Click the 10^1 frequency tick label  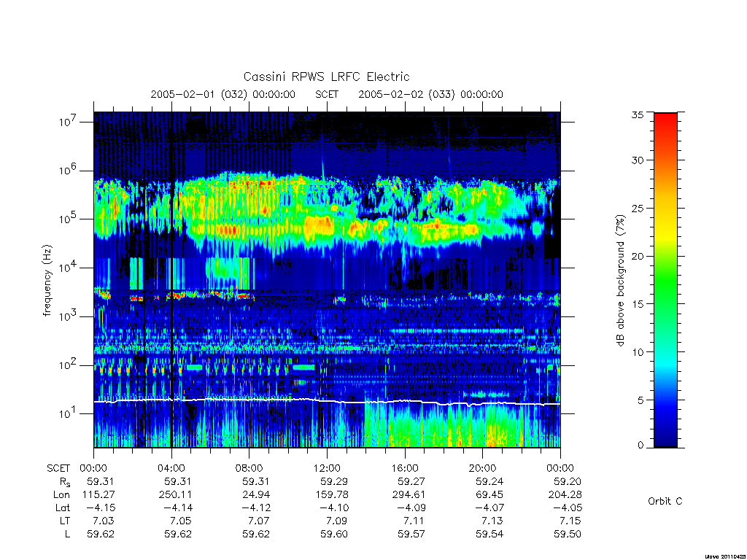[68, 413]
